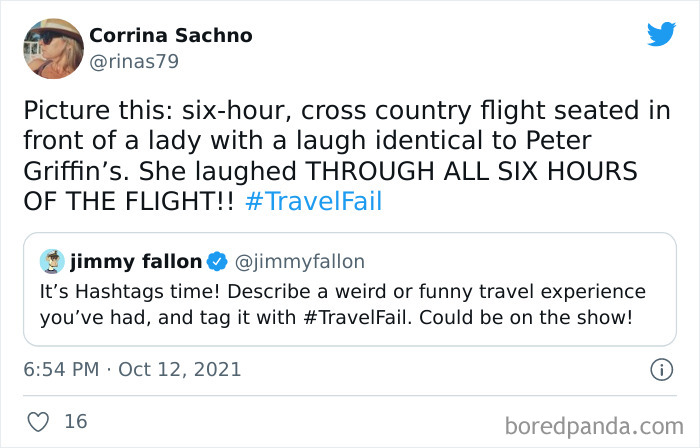Open Corrina Sachno's profile picture

coord(52,48)
